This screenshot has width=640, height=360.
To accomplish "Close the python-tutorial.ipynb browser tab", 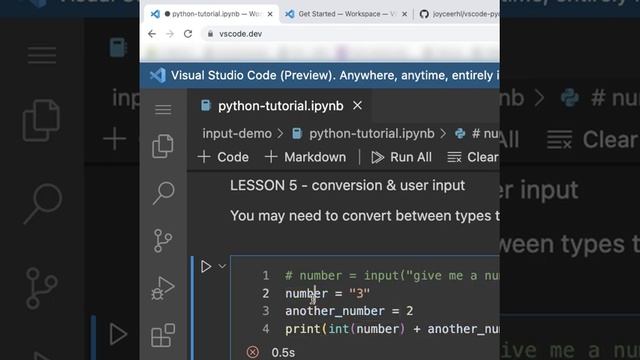I will pyautogui.click(x=270, y=14).
